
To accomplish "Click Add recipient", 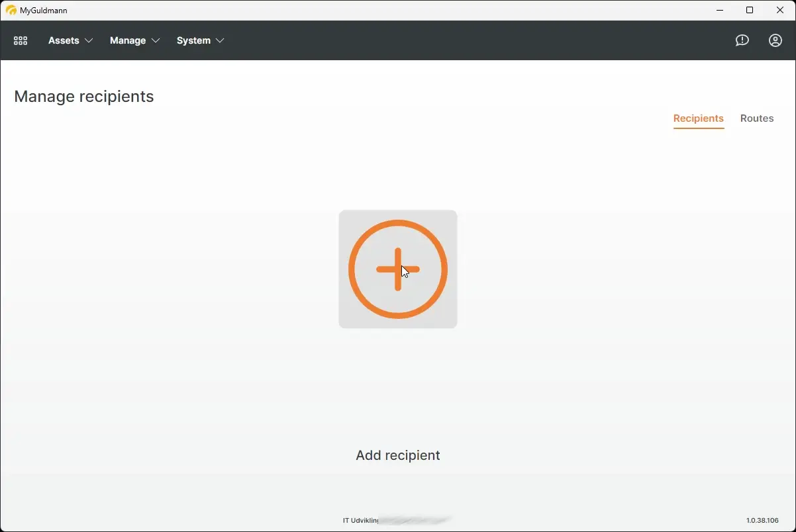I will 397,269.
